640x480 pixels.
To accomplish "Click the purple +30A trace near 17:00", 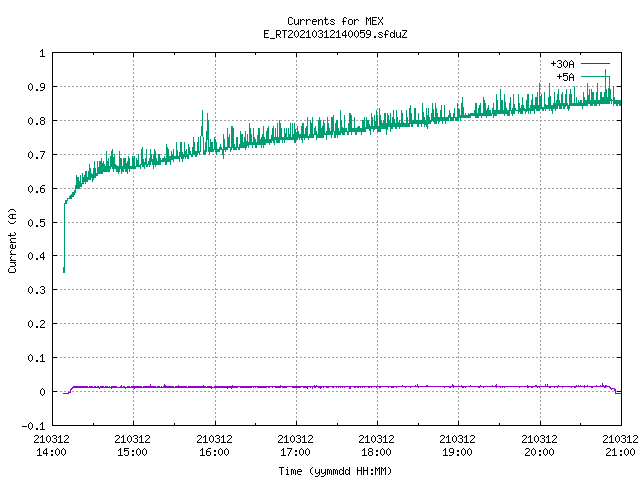I will [296, 387].
